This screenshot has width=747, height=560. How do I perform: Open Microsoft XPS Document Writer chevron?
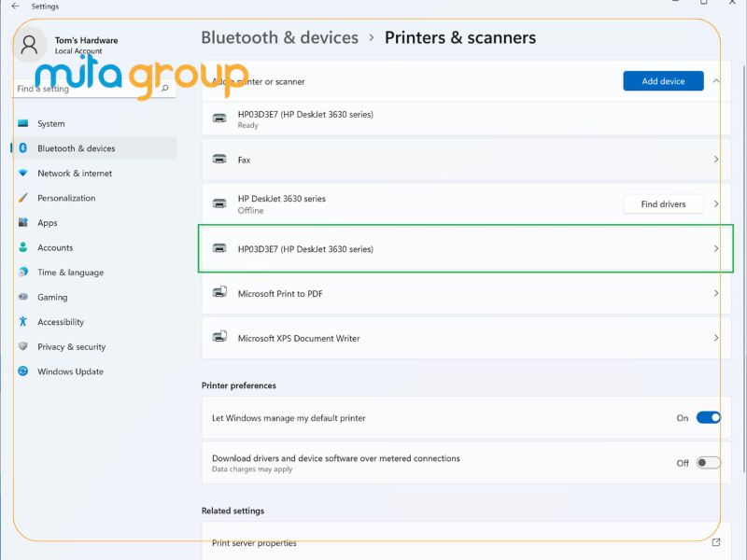(x=715, y=338)
